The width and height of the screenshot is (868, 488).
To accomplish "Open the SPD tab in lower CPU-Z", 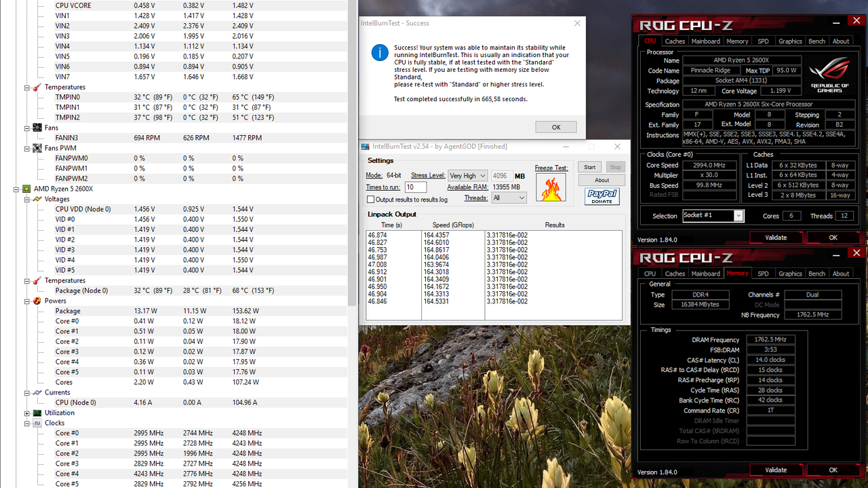I will tap(763, 274).
